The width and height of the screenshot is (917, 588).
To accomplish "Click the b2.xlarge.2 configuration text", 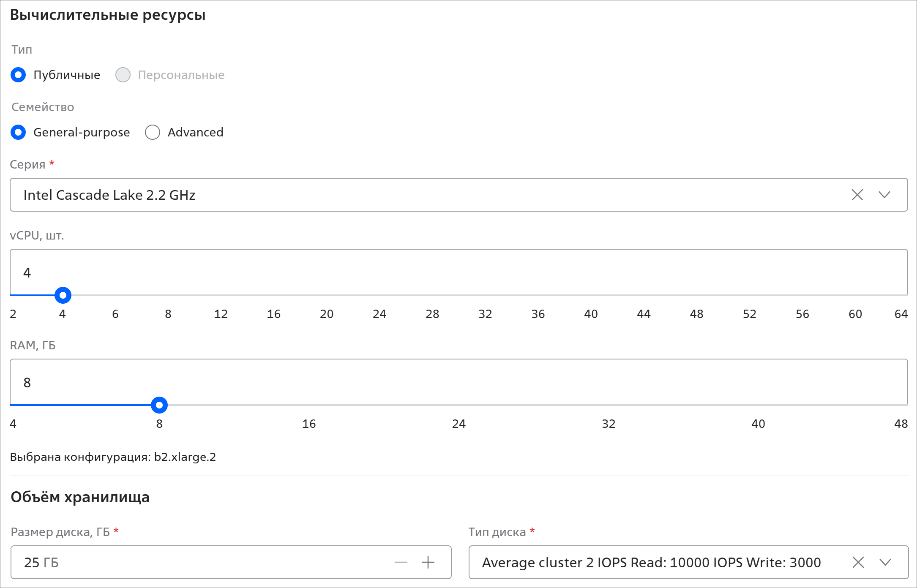I will coord(185,457).
